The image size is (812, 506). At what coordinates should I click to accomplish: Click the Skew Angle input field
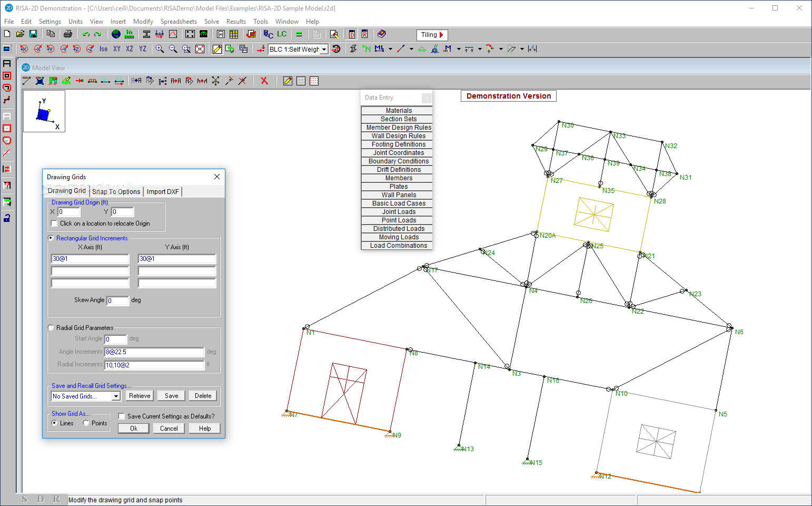[118, 301]
